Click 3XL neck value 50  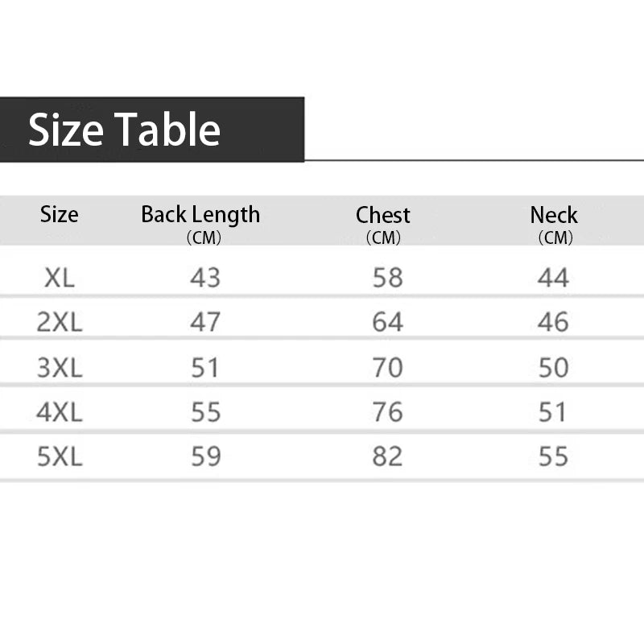pos(553,368)
